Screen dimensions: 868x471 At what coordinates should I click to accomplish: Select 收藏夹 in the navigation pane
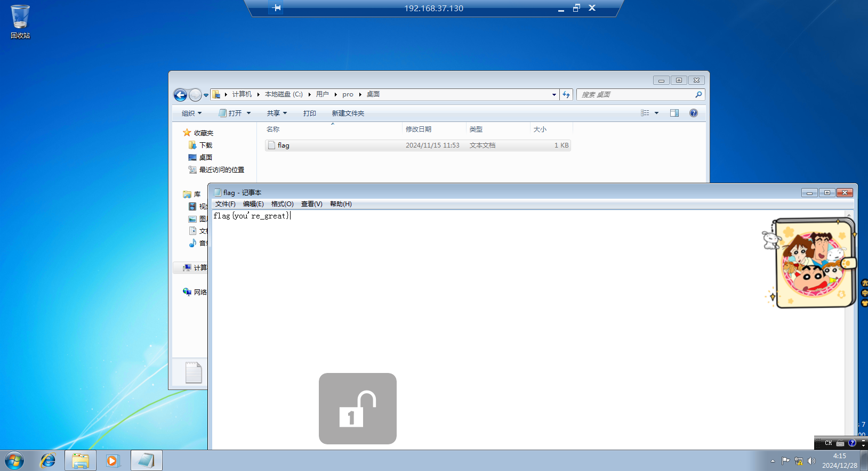pos(198,133)
